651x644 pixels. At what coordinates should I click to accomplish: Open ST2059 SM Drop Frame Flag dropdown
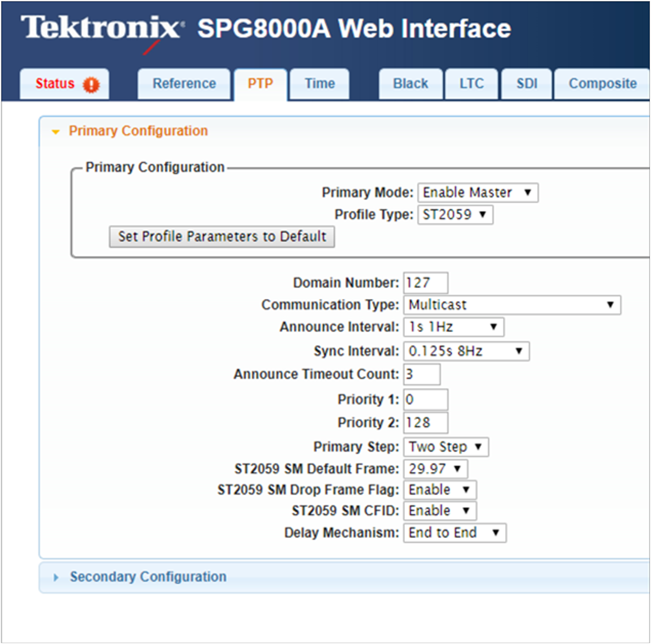440,490
